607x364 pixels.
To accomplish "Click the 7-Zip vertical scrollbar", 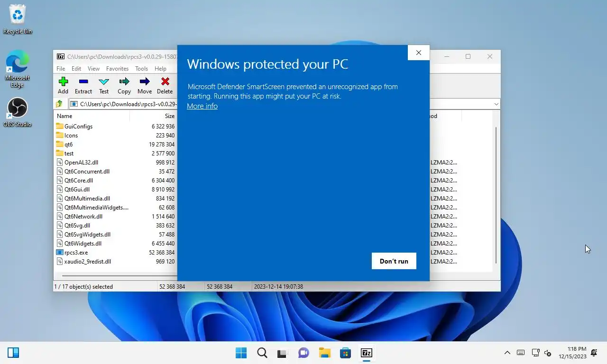I will 496,195.
